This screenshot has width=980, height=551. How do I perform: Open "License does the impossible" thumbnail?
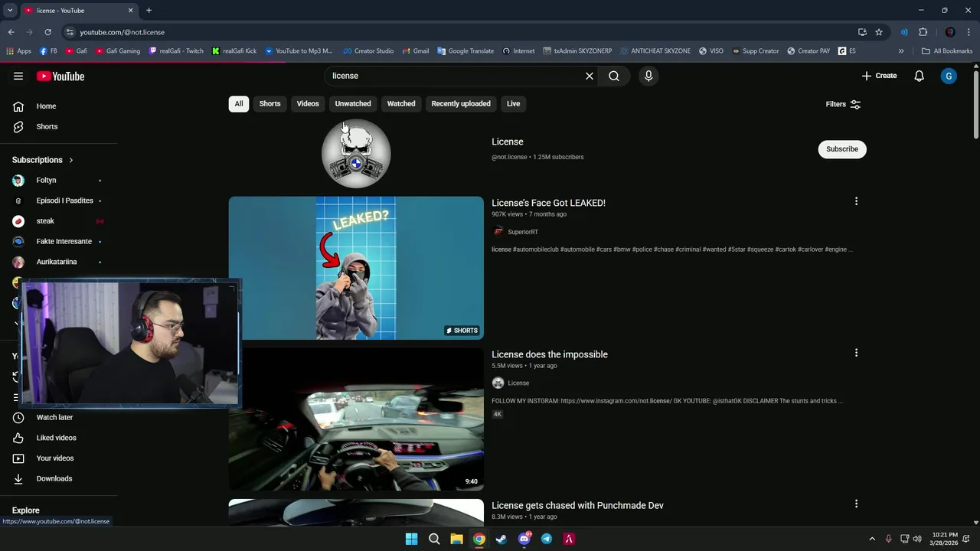pos(356,419)
